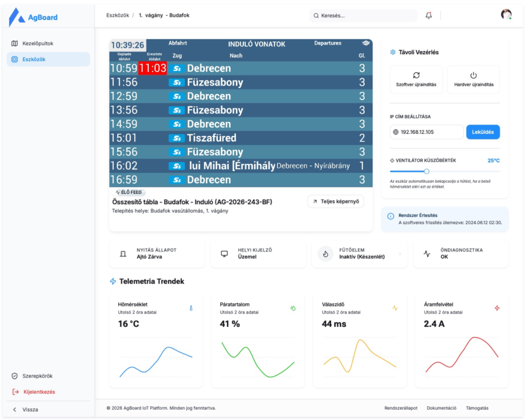Image resolution: width=529 pixels, height=420 pixels.
Task: Open the user avatar profile
Action: tap(506, 14)
